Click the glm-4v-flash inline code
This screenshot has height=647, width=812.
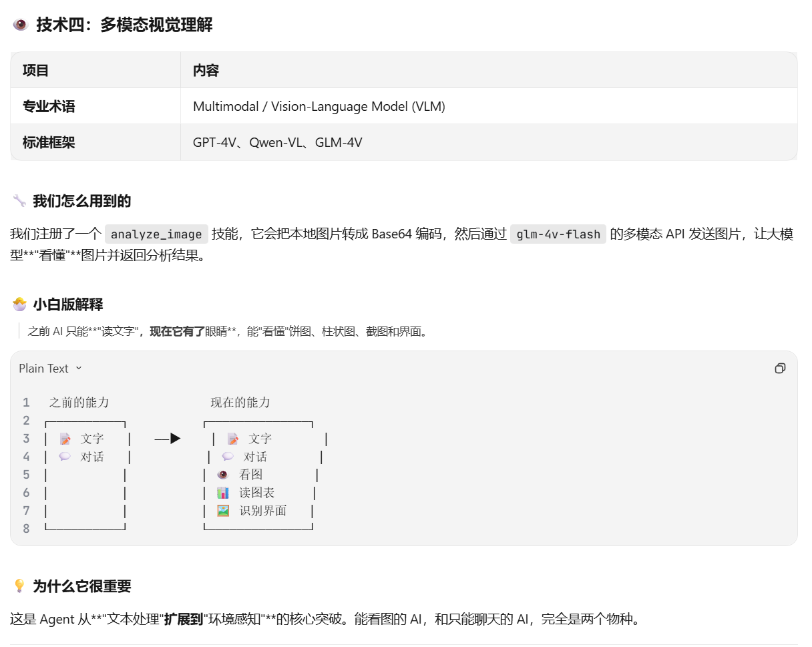pyautogui.click(x=558, y=234)
